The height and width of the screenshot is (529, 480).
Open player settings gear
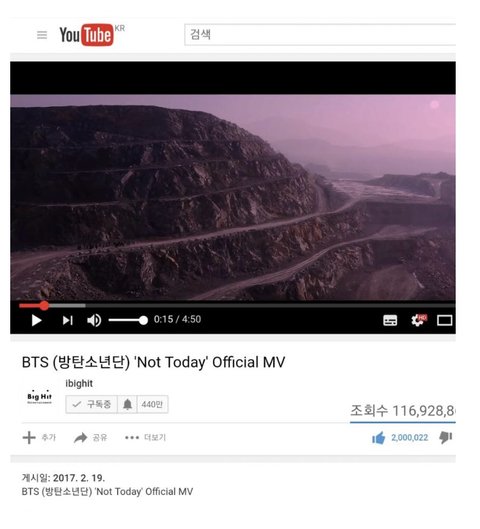coord(419,320)
